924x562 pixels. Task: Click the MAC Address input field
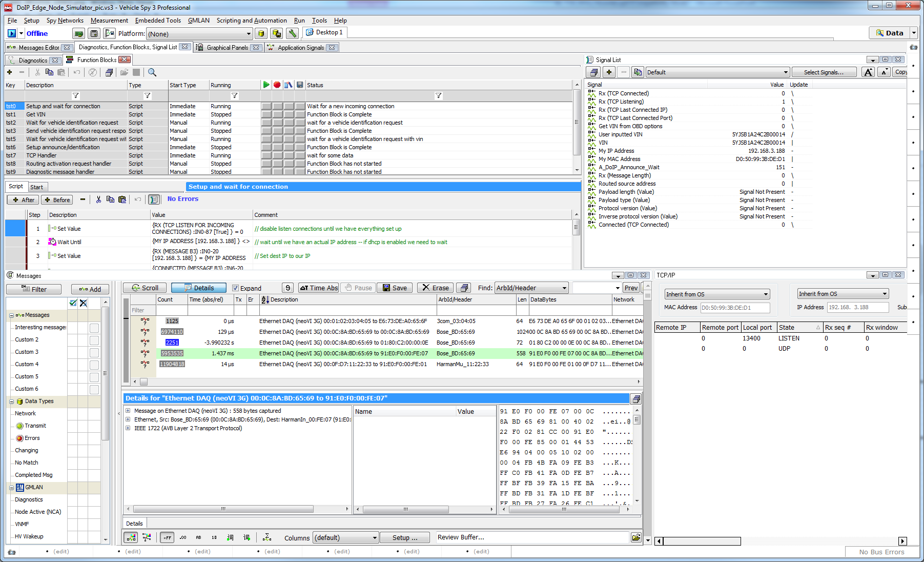735,308
